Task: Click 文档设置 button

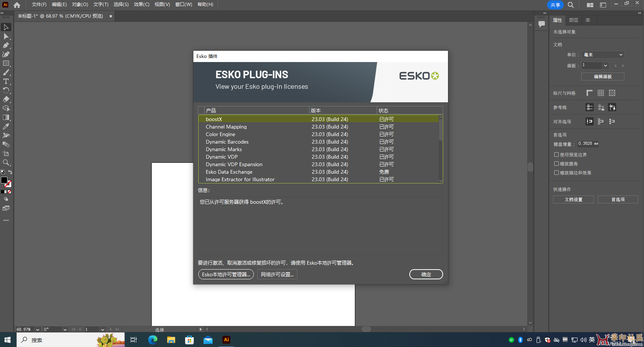Action: 573,200
